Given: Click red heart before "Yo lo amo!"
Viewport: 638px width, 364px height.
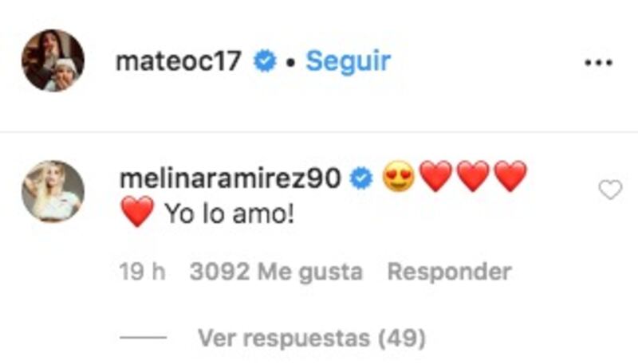Looking at the screenshot, I should pos(137,212).
